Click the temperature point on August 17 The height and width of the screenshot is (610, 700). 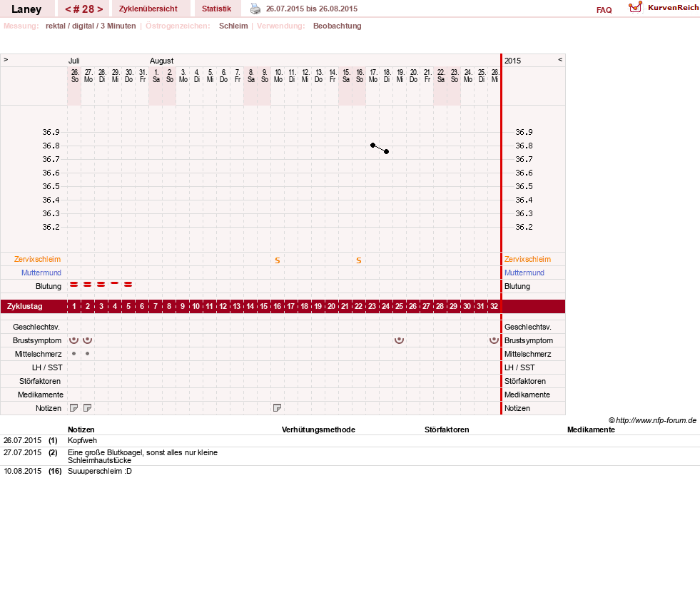pyautogui.click(x=372, y=145)
